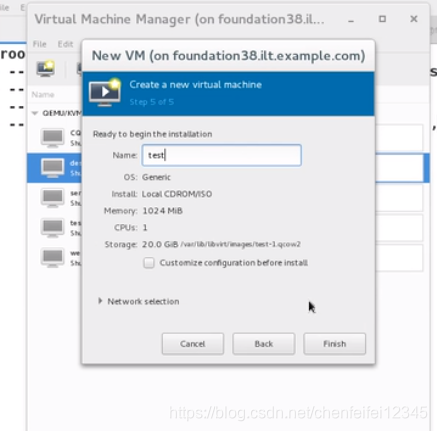Click the storage path /var/lib/libvirt/images/test-1.qcow2
Image resolution: width=437 pixels, height=431 pixels.
[x=241, y=244]
